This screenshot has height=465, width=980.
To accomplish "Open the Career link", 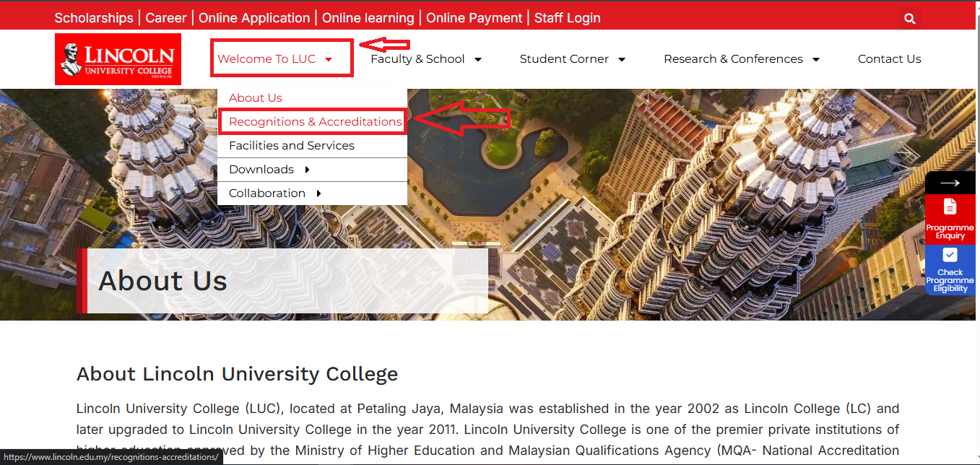I will click(166, 18).
